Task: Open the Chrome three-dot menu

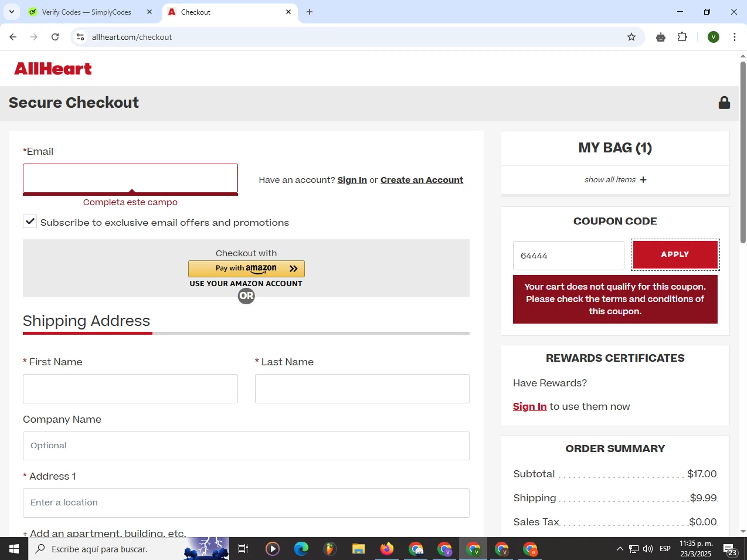Action: tap(734, 37)
